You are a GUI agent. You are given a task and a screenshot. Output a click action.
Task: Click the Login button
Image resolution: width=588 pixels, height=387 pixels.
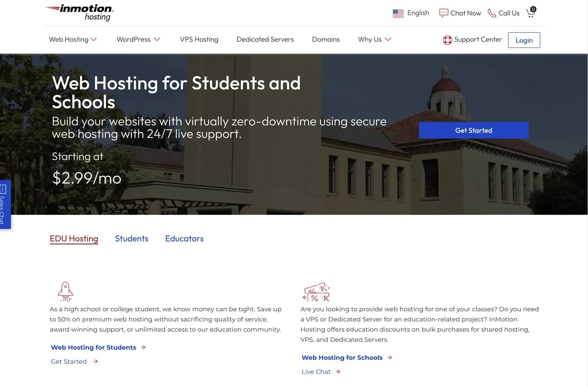coord(524,40)
